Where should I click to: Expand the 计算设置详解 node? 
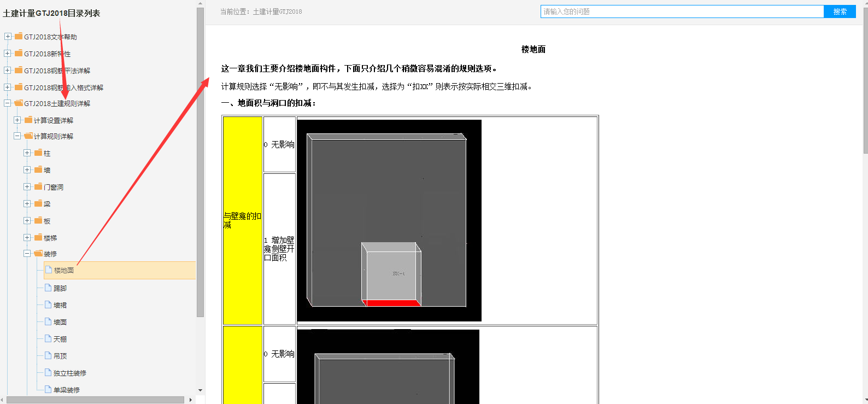17,120
